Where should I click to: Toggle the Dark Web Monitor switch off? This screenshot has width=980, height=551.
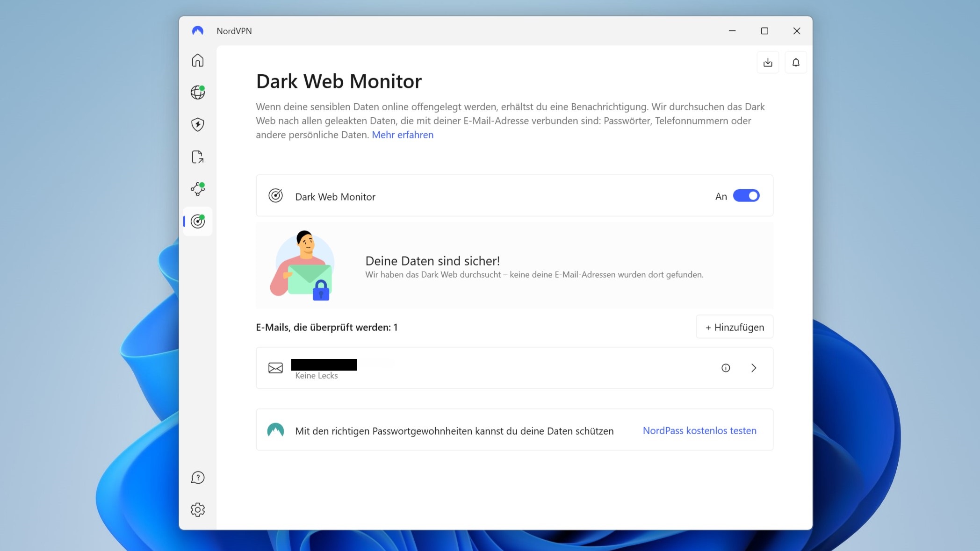[x=747, y=196]
